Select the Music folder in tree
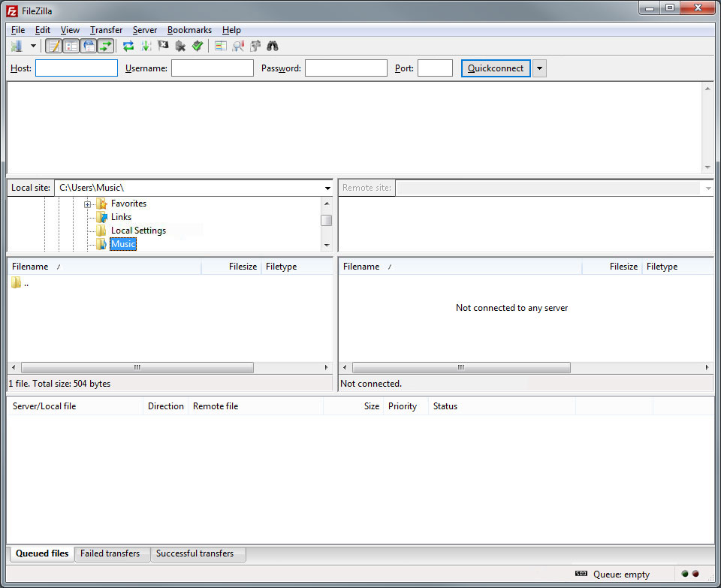The height and width of the screenshot is (588, 721). tap(122, 244)
